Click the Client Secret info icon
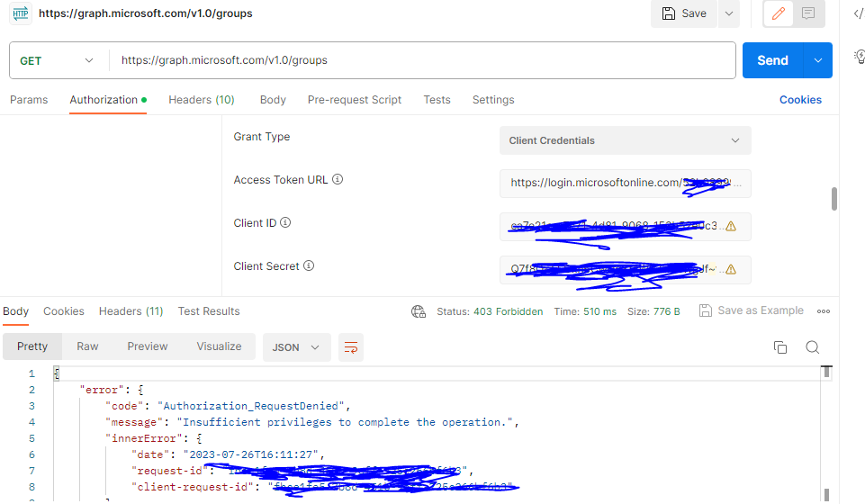 309,265
